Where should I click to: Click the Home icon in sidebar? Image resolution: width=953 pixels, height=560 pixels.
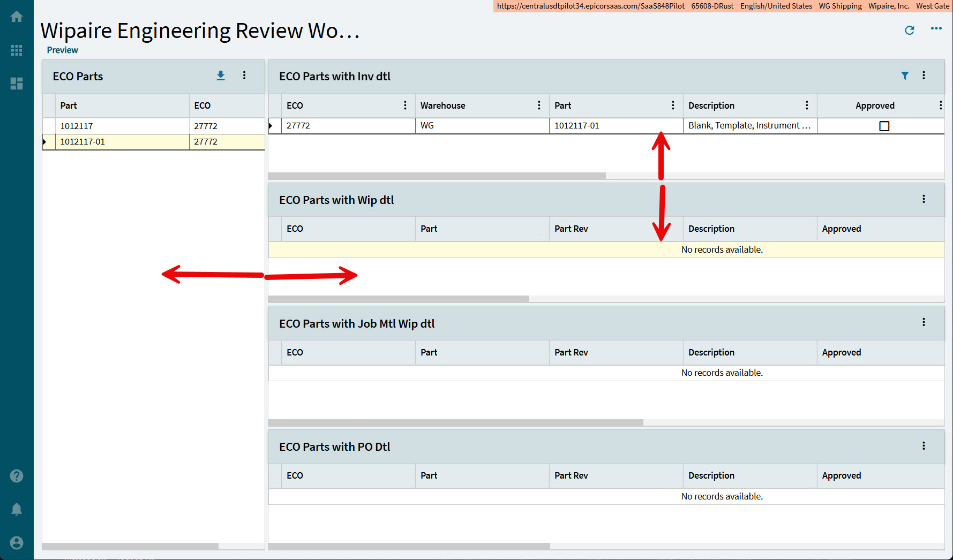(17, 17)
